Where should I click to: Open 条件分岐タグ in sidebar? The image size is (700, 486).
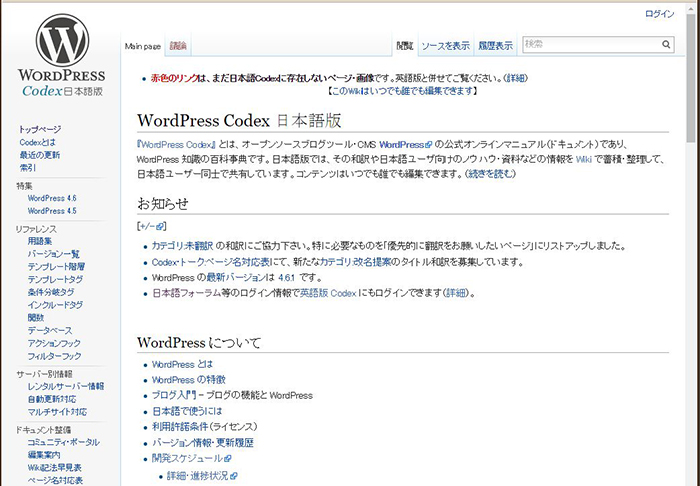click(50, 292)
